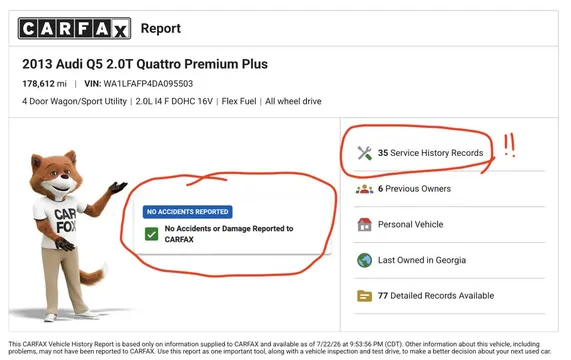This screenshot has height=360, width=571.
Task: Click the red double exclamation annotation
Action: [509, 145]
